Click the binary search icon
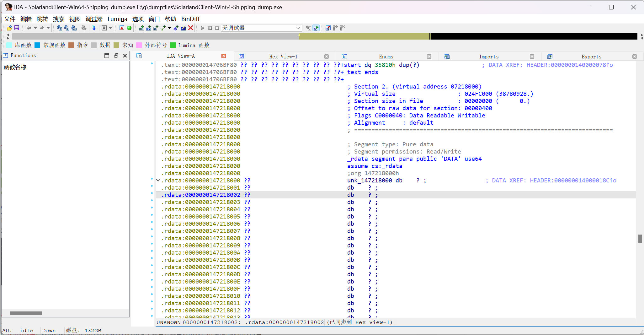644x335 pixels. coord(74,28)
